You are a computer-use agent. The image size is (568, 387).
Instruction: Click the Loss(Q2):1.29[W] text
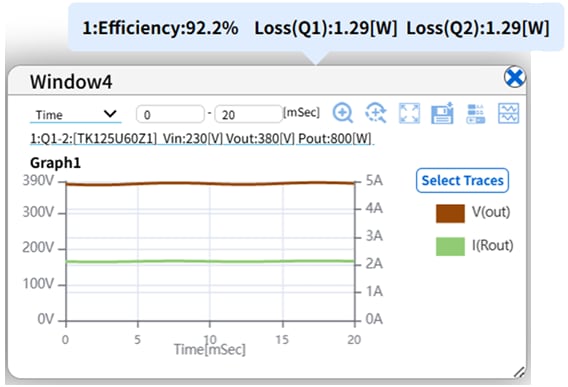(x=478, y=28)
